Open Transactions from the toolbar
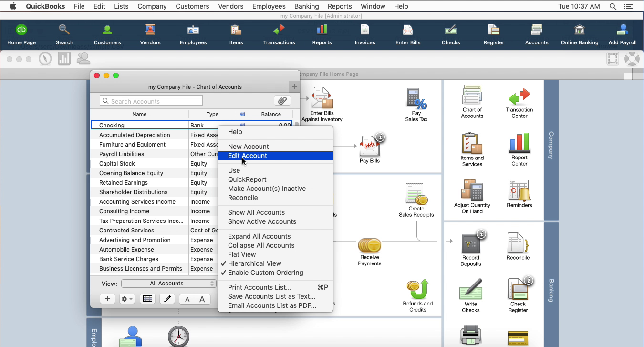Image resolution: width=644 pixels, height=347 pixels. (279, 34)
